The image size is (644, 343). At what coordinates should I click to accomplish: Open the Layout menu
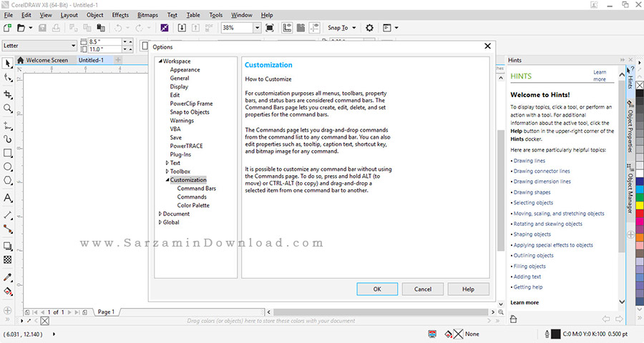[69, 15]
